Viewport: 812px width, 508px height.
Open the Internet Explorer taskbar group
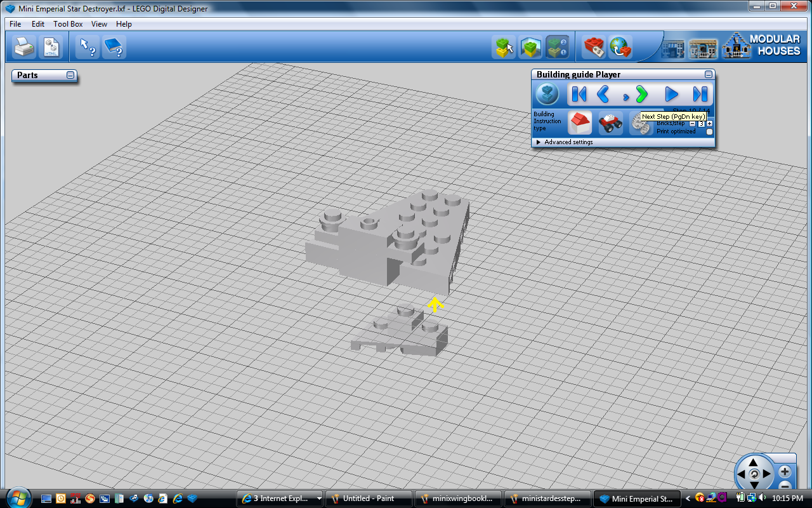(x=280, y=498)
